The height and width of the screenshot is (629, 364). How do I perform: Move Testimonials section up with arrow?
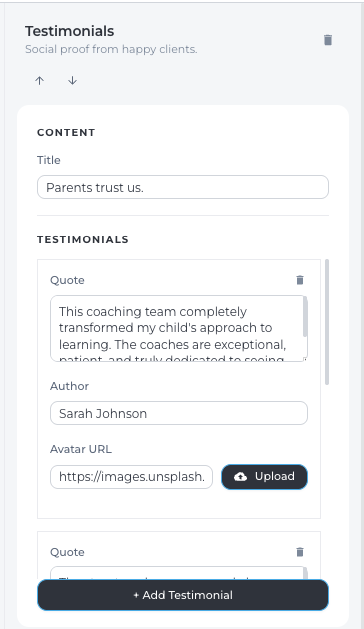pyautogui.click(x=39, y=81)
